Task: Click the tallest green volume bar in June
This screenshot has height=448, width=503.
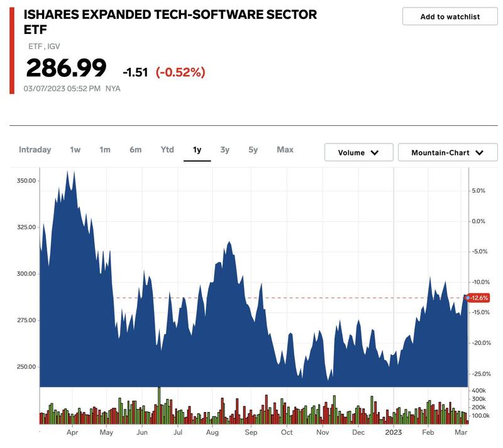Action: [159, 405]
